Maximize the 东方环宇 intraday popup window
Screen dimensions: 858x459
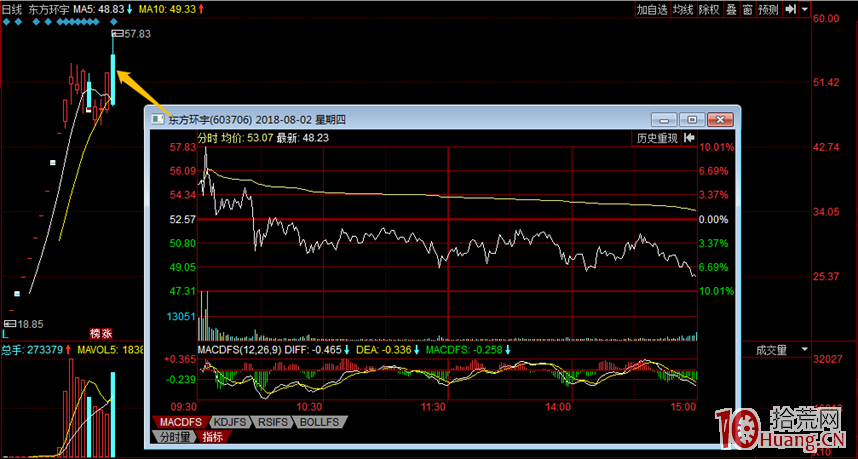click(x=692, y=120)
